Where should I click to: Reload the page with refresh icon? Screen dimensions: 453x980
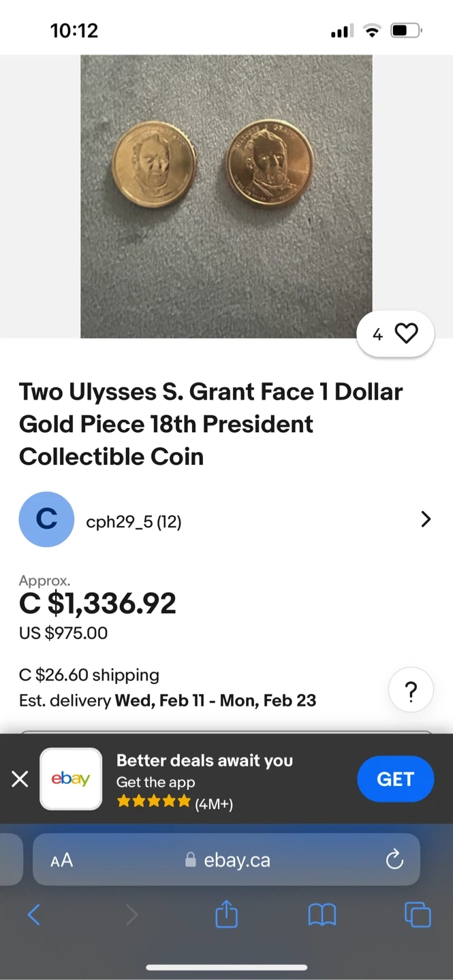(394, 860)
